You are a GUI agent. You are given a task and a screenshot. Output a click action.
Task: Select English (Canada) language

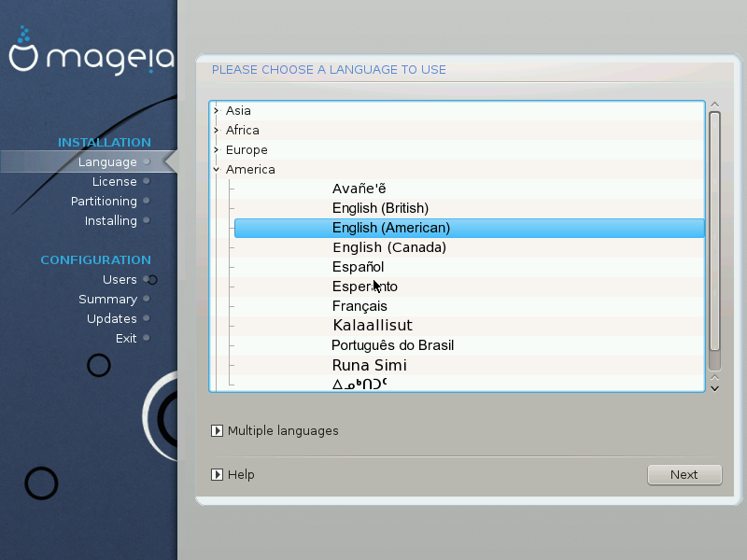(388, 247)
